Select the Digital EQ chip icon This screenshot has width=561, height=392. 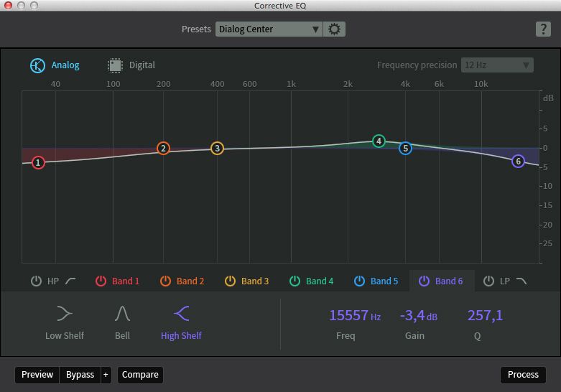pyautogui.click(x=115, y=65)
